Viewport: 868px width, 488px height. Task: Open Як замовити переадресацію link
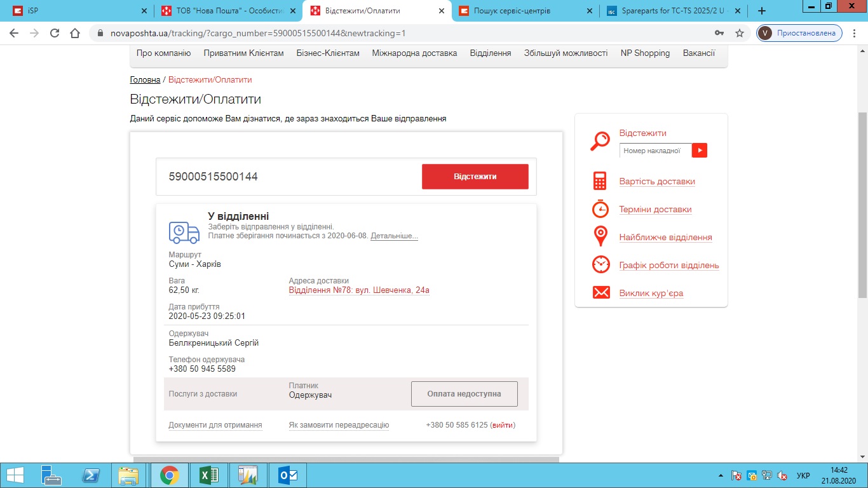click(x=339, y=425)
